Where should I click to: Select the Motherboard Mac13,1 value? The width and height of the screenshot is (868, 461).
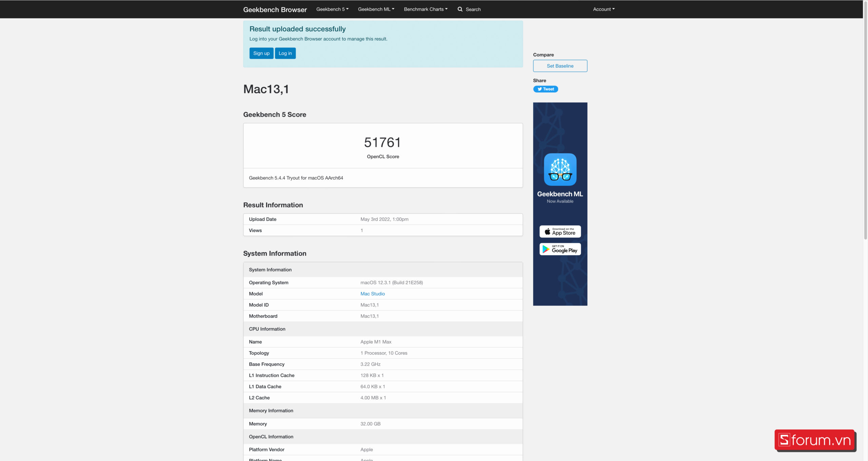click(x=370, y=316)
